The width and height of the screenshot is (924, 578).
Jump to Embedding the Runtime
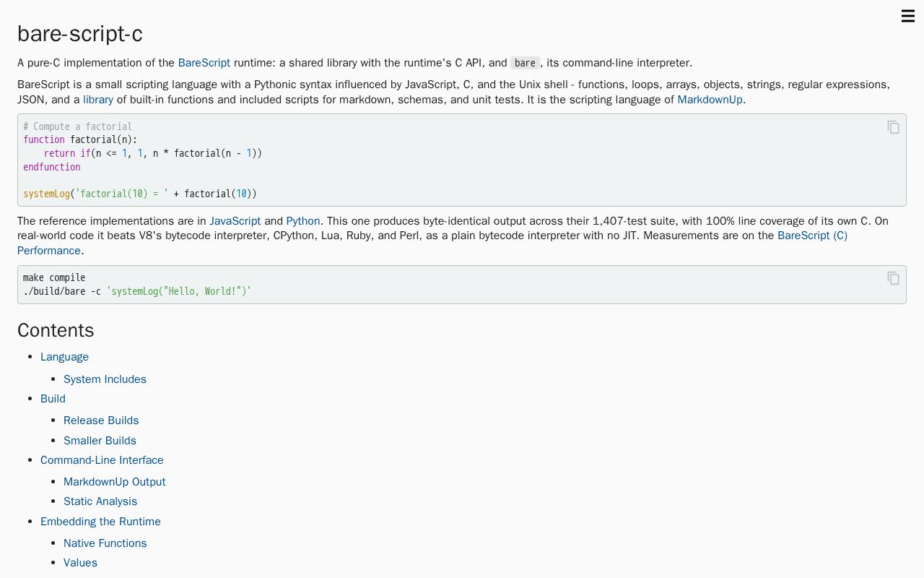click(100, 522)
